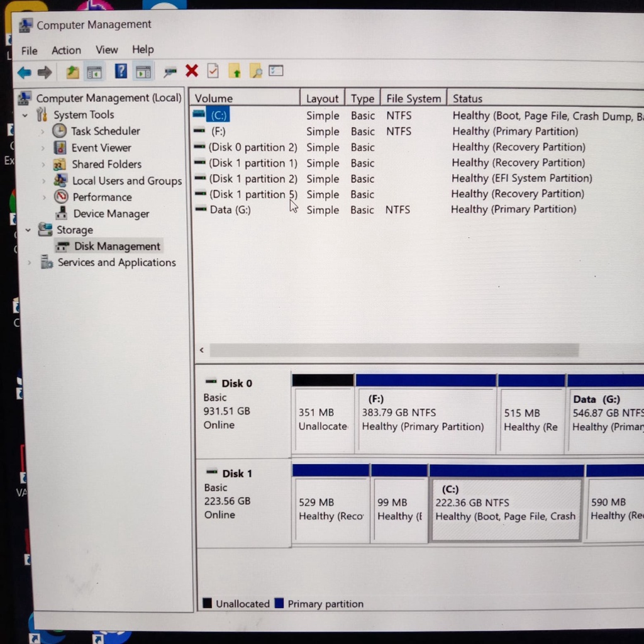
Task: Open the Action menu
Action: [x=66, y=50]
